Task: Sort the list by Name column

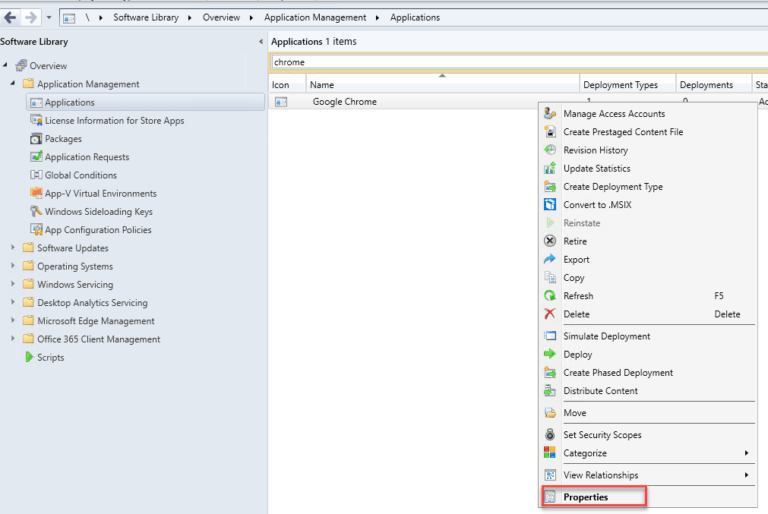Action: pos(440,85)
